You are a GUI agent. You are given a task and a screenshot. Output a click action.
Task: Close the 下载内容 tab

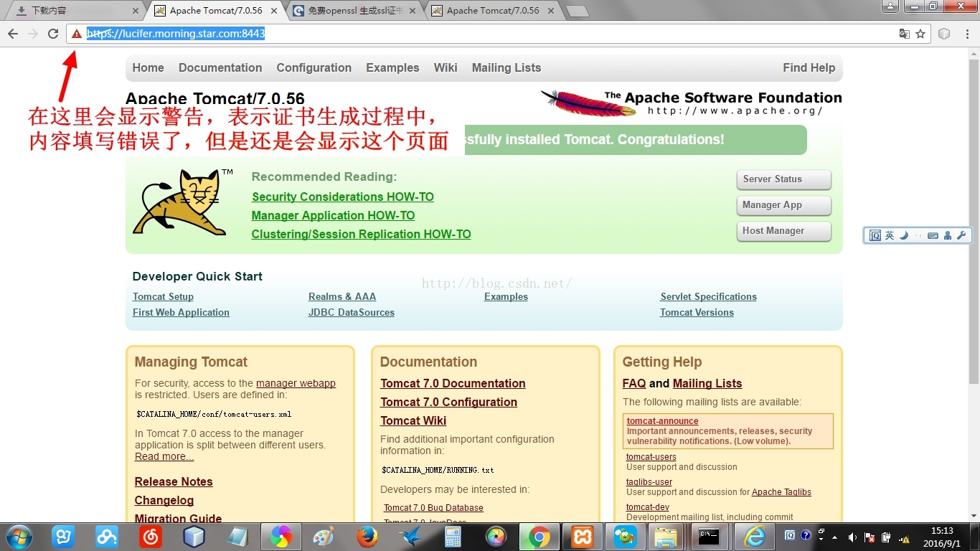(x=136, y=11)
